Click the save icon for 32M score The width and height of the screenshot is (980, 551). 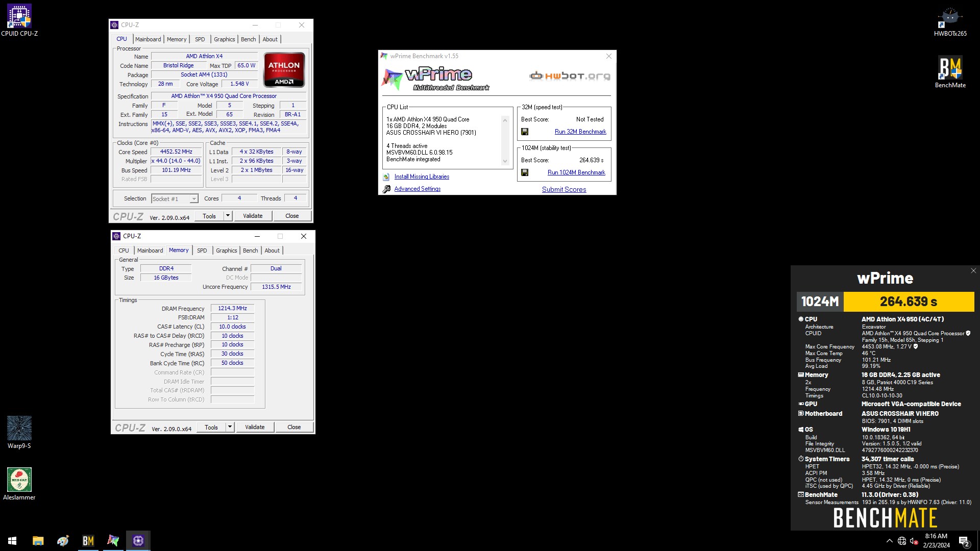525,132
